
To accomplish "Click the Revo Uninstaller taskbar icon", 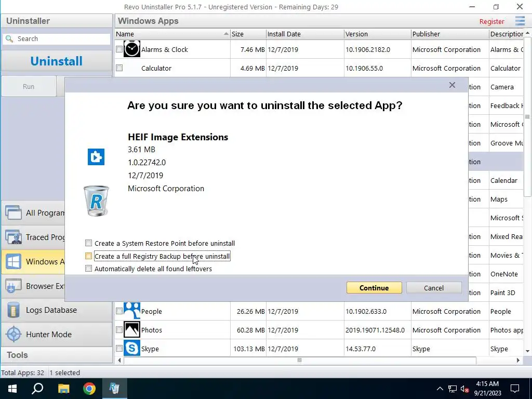I will [x=114, y=389].
